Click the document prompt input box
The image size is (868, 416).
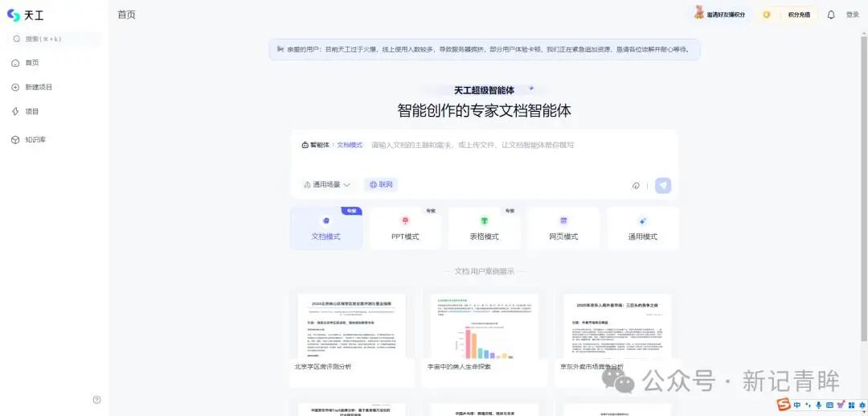tap(484, 164)
